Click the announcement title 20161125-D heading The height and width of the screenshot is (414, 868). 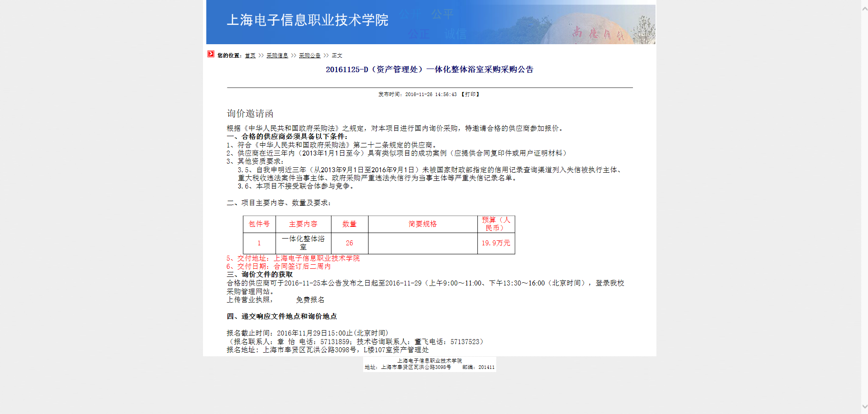429,69
